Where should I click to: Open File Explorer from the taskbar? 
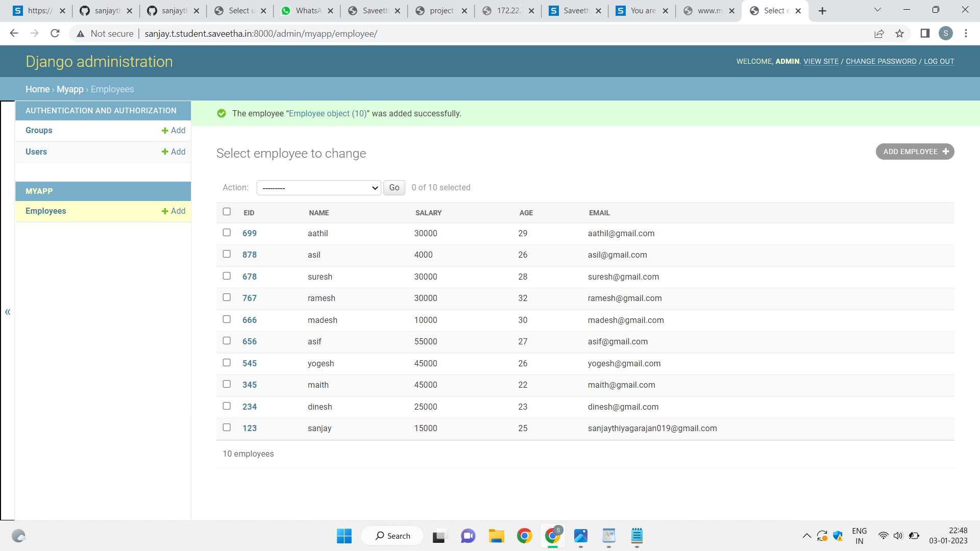coord(496,536)
